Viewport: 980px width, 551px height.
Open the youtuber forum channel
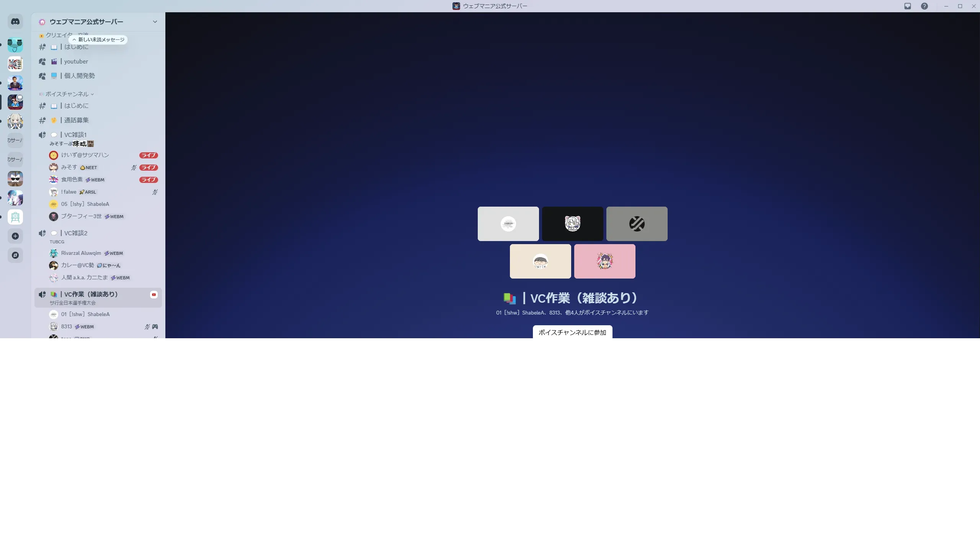[x=76, y=62]
